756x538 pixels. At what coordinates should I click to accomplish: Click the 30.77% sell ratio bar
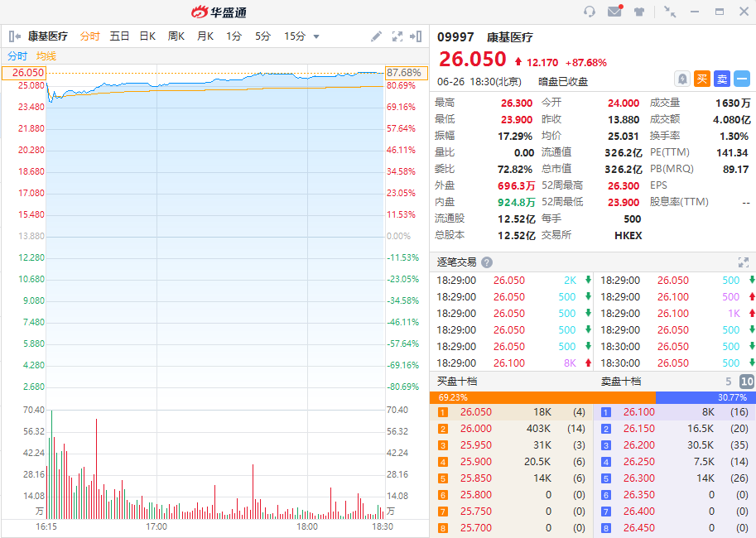(x=705, y=398)
